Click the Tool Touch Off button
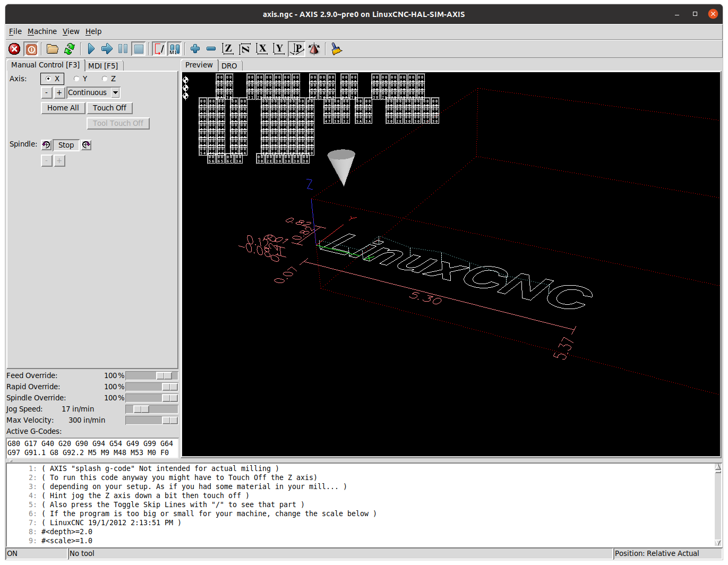The image size is (728, 565). coord(118,123)
